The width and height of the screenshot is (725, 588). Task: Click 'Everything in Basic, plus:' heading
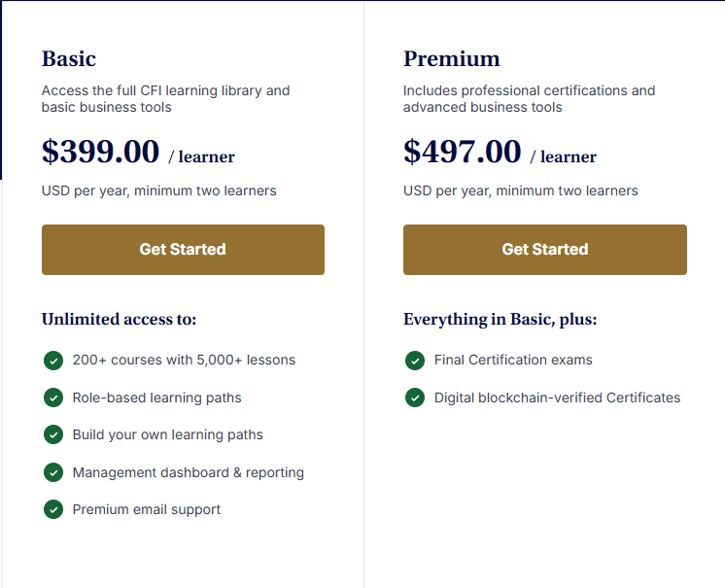point(501,319)
